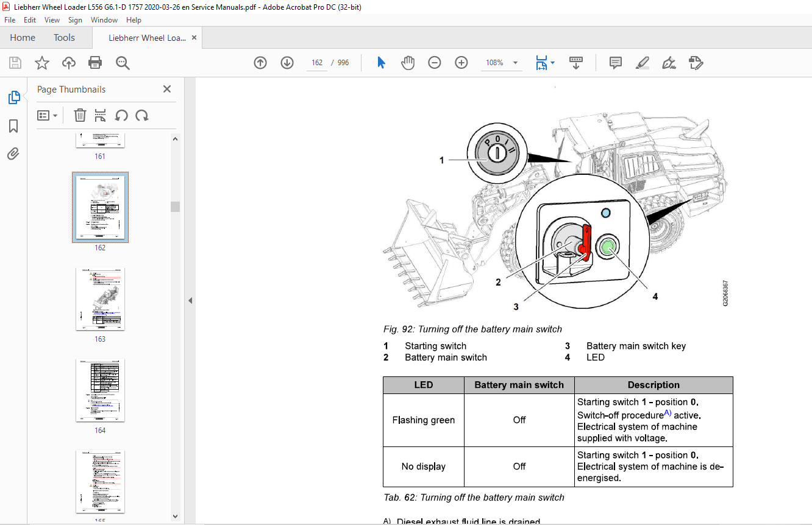Image resolution: width=812 pixels, height=525 pixels.
Task: Click the scrolling mode download-style icon
Action: [x=576, y=63]
